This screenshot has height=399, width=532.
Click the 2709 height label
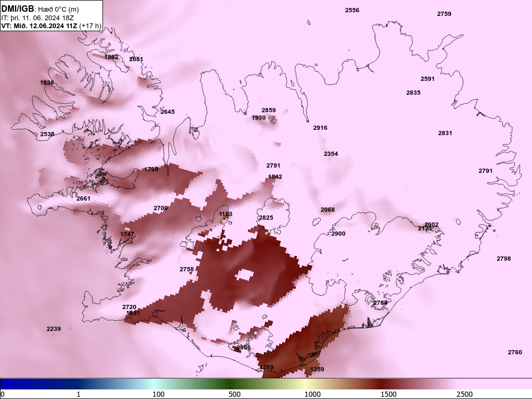point(161,208)
